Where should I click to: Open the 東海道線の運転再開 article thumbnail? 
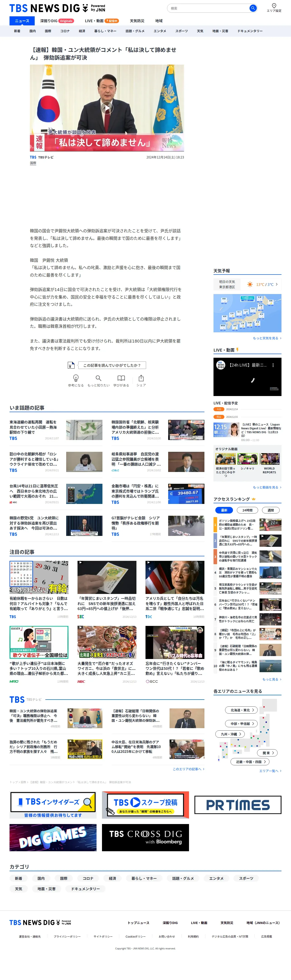click(x=84, y=430)
